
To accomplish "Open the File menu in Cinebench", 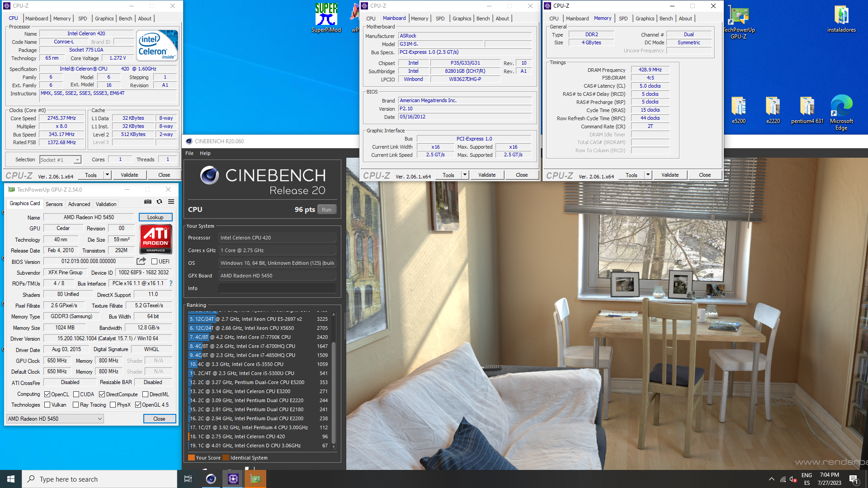I will [x=189, y=153].
